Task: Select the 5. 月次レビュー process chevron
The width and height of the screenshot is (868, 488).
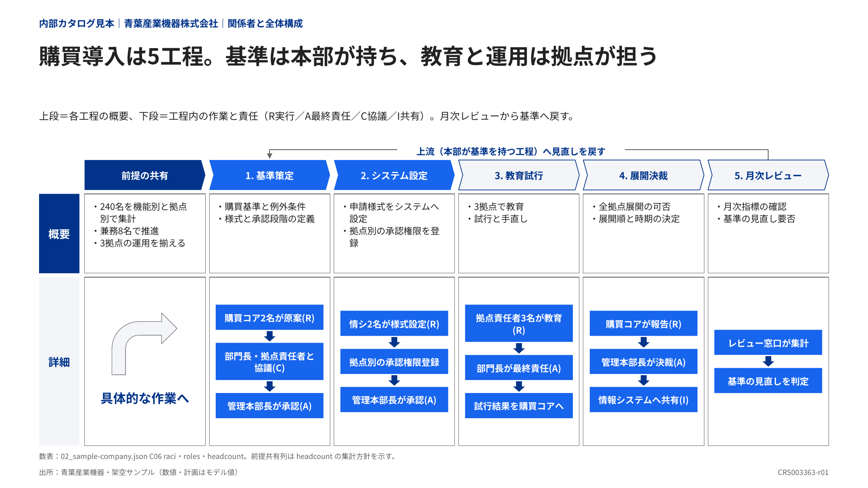Action: point(768,175)
